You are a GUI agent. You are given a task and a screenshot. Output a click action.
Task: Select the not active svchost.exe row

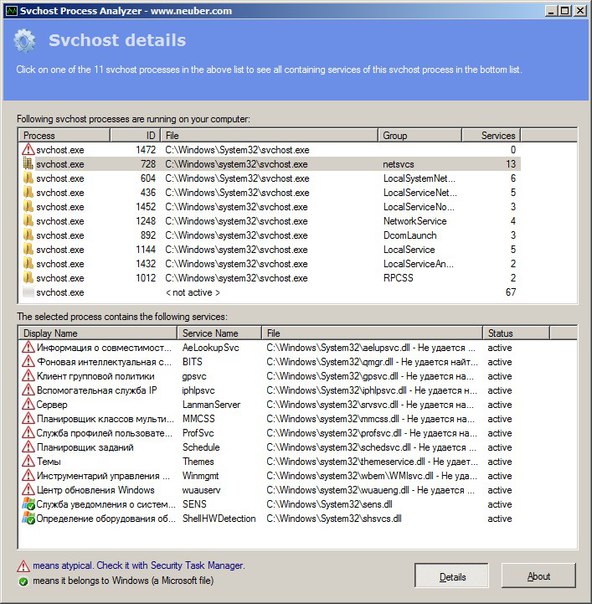coord(270,292)
